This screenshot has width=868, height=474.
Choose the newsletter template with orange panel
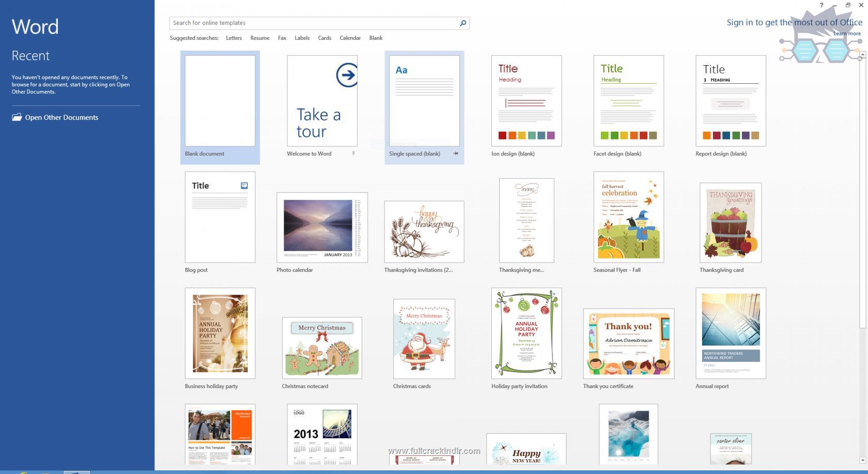click(x=220, y=434)
